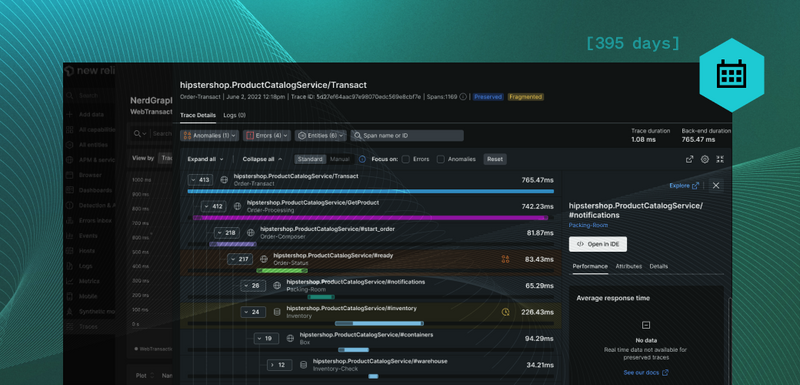Click the calendar hexagon icon
800x385 pixels.
(731, 75)
